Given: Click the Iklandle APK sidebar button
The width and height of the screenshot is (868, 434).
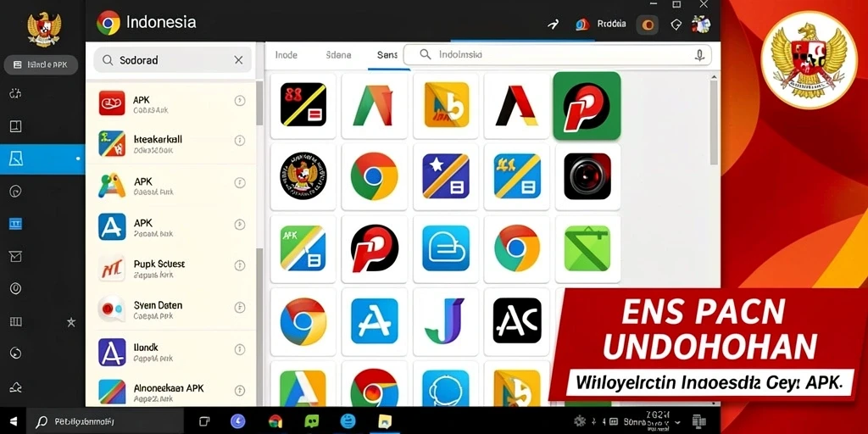Looking at the screenshot, I should pos(41,64).
